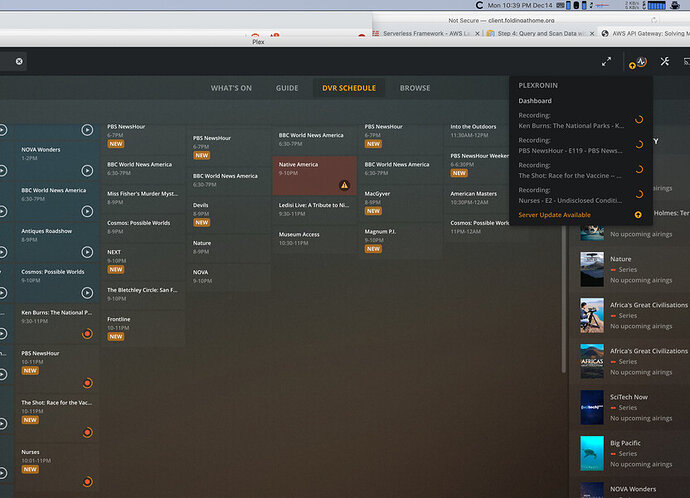690x498 pixels.
Task: Click the recording indicator on The Shot card
Action: click(x=87, y=432)
